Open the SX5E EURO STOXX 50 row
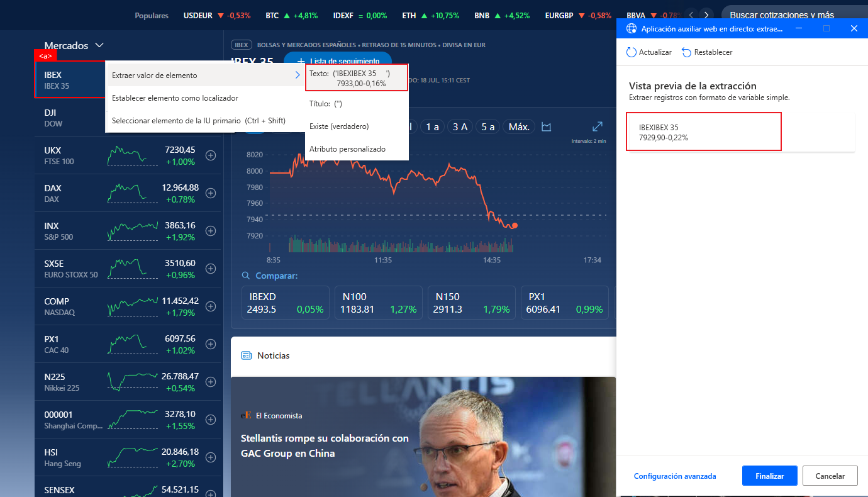 point(128,269)
